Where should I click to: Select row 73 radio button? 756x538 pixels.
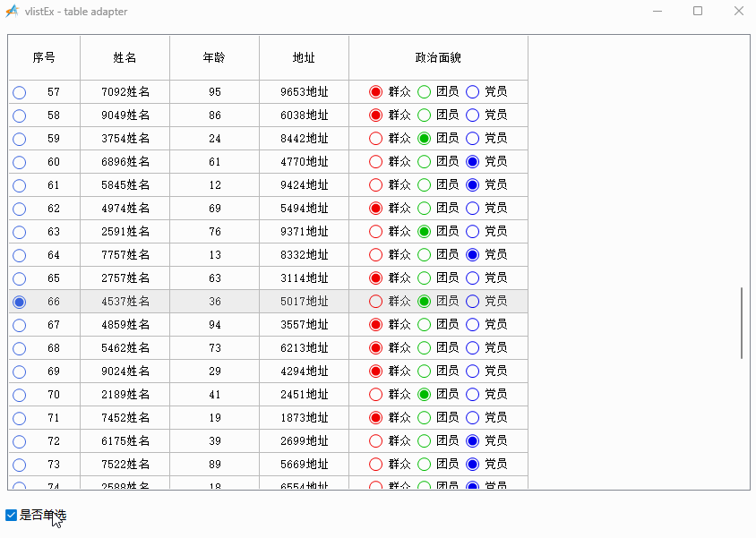20,465
